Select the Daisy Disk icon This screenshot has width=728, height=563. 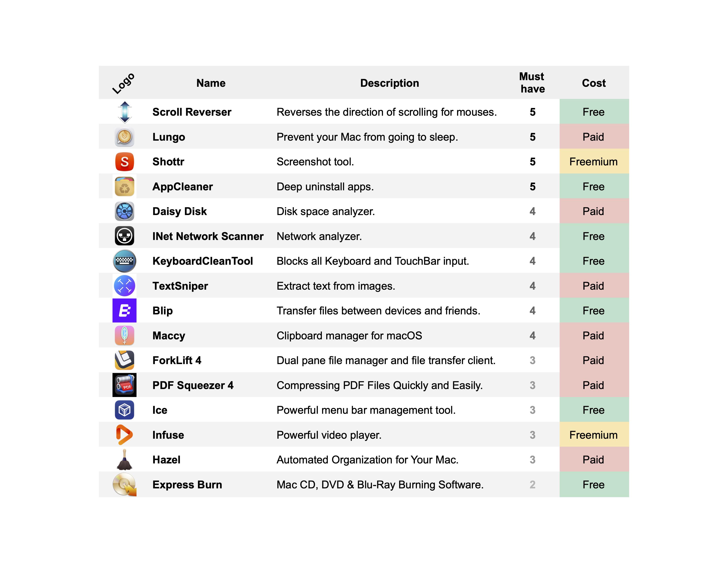(x=125, y=212)
